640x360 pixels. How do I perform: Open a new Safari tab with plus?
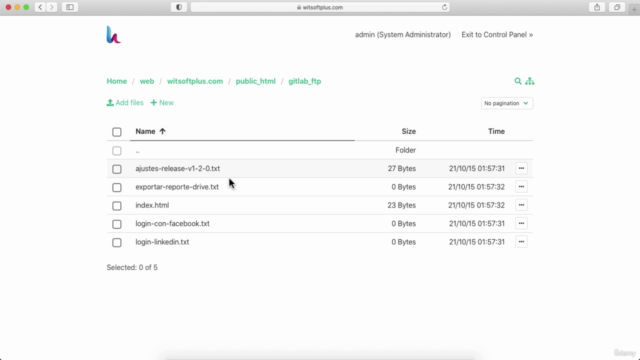[634, 9]
